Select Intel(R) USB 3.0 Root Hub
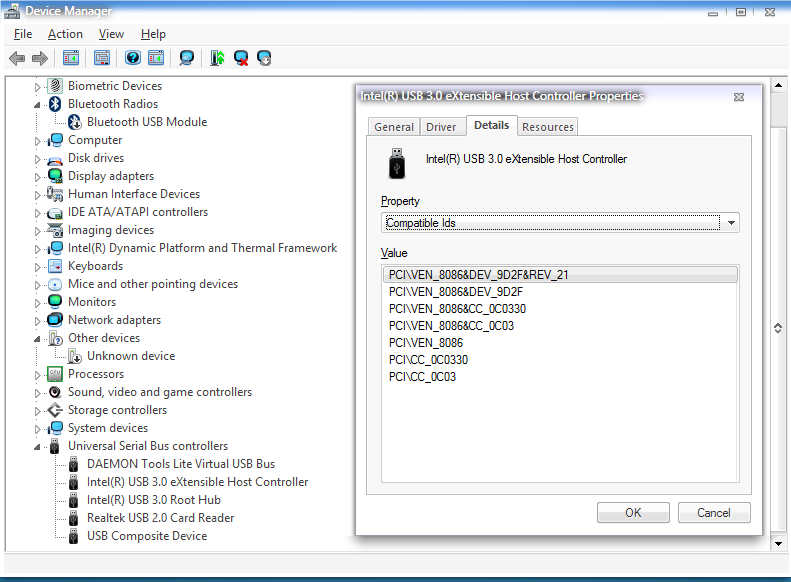 click(154, 500)
